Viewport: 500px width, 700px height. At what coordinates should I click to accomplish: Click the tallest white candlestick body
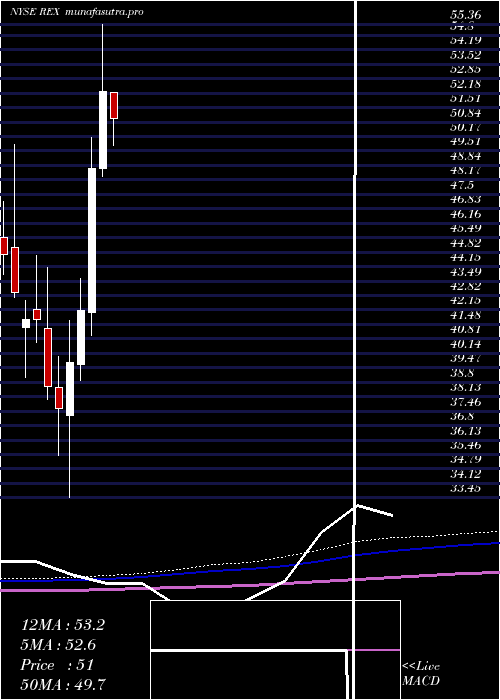pyautogui.click(x=92, y=240)
